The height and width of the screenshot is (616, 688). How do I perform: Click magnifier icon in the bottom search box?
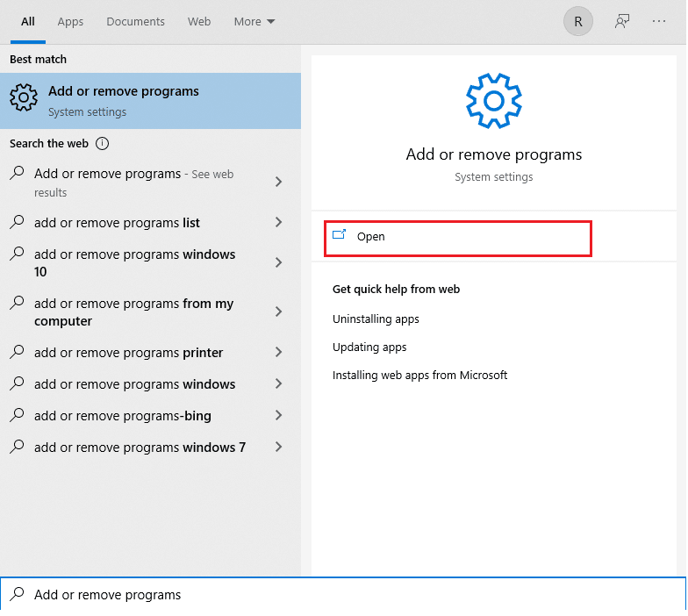[17, 593]
